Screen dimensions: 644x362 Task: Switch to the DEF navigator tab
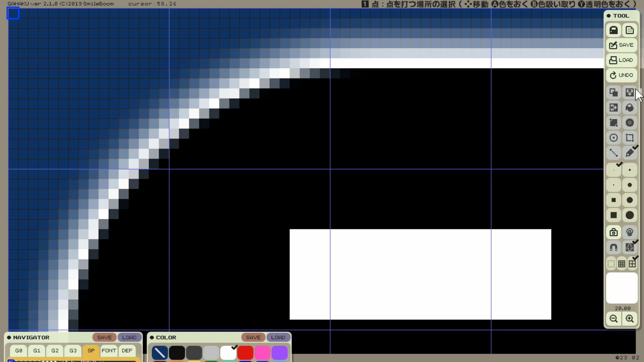pos(127,351)
